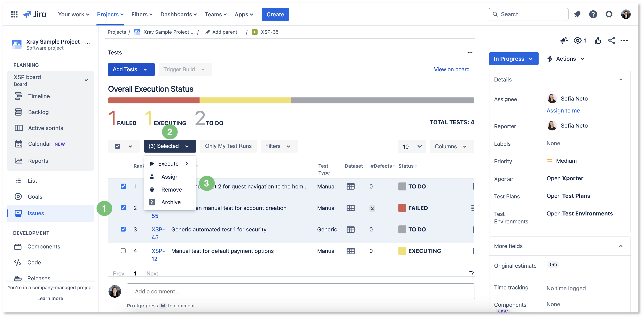This screenshot has width=644, height=318.
Task: Open the dataset icon for XSP-45
Action: click(351, 229)
